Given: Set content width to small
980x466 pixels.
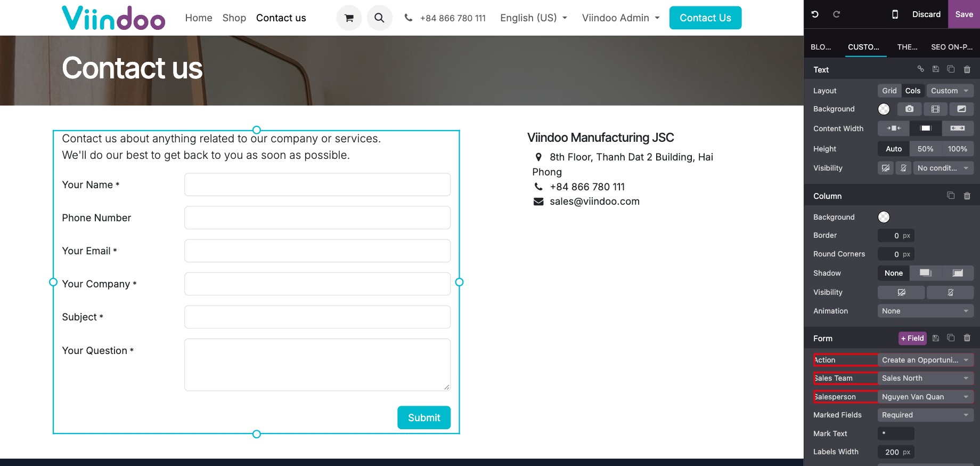Looking at the screenshot, I should pos(894,128).
